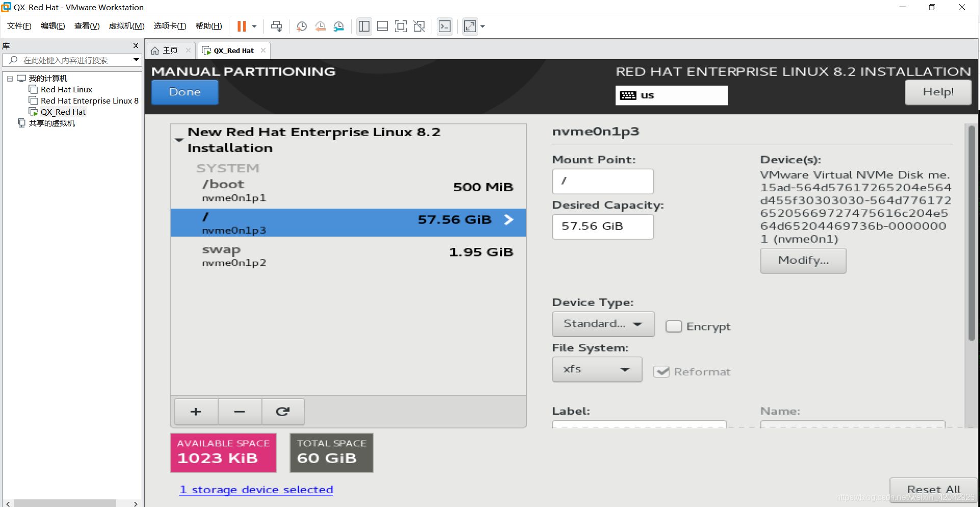Image resolution: width=980 pixels, height=507 pixels.
Task: Select the swap partition row
Action: tap(348, 256)
